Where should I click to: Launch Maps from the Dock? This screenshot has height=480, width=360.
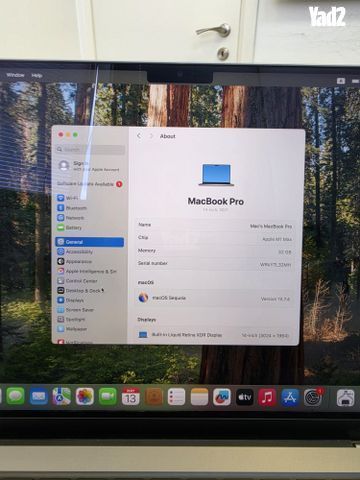[x=62, y=396]
